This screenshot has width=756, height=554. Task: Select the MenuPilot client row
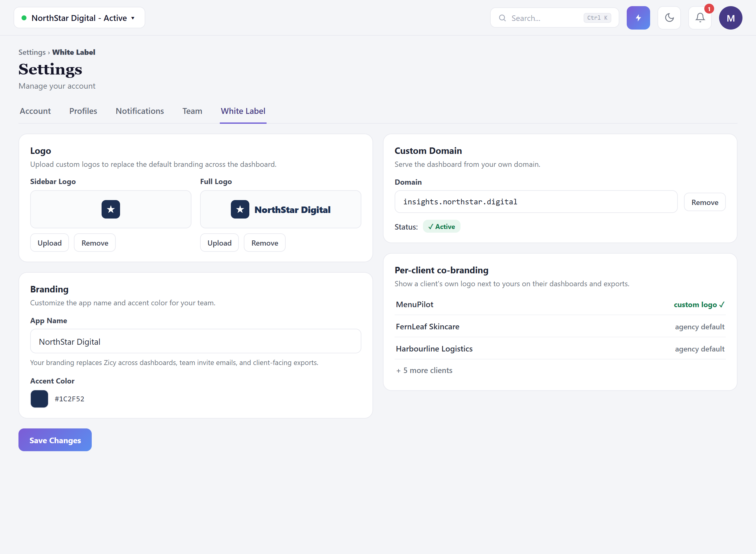tap(560, 304)
